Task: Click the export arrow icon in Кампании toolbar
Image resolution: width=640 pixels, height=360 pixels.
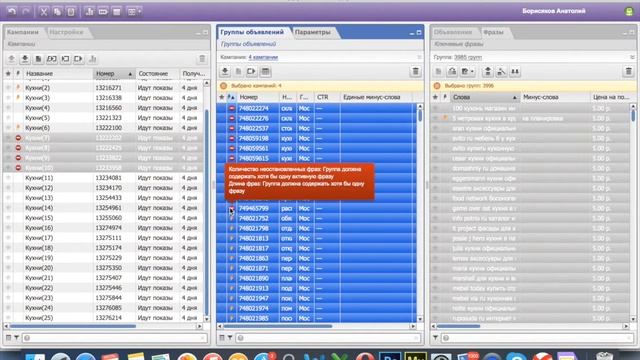Action: pos(78,59)
